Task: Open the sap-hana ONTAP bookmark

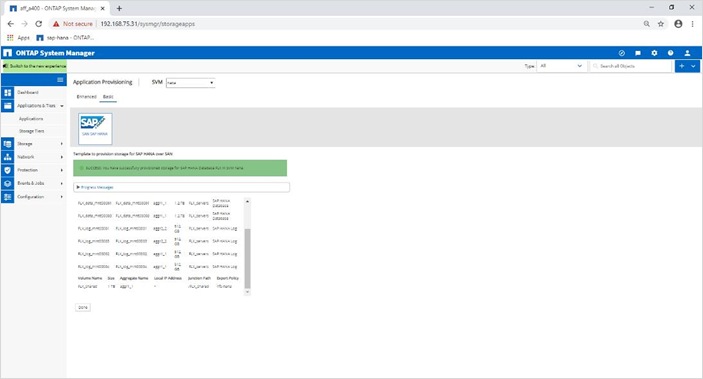Action: tap(65, 38)
